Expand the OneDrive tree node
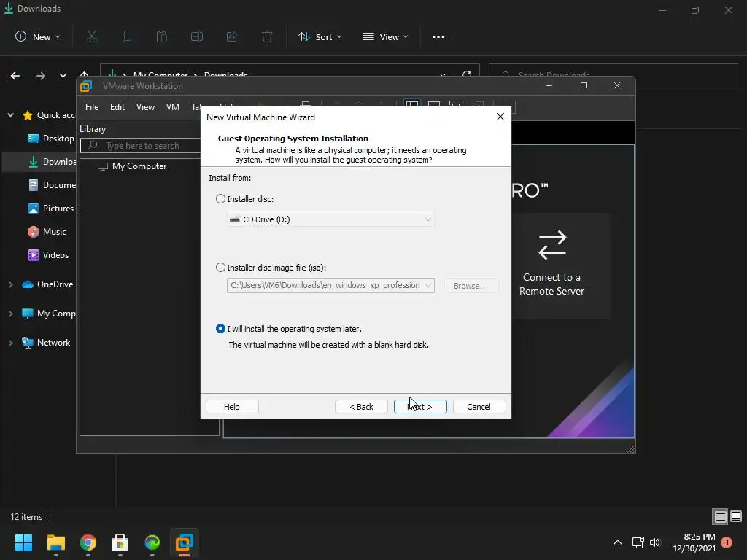Viewport: 747px width, 560px height. [x=10, y=284]
